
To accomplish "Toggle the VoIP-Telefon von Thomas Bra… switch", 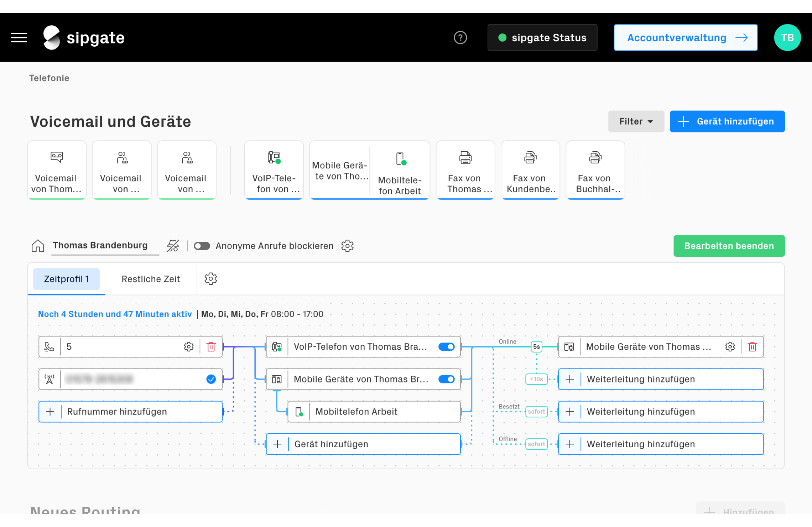I will (x=447, y=346).
